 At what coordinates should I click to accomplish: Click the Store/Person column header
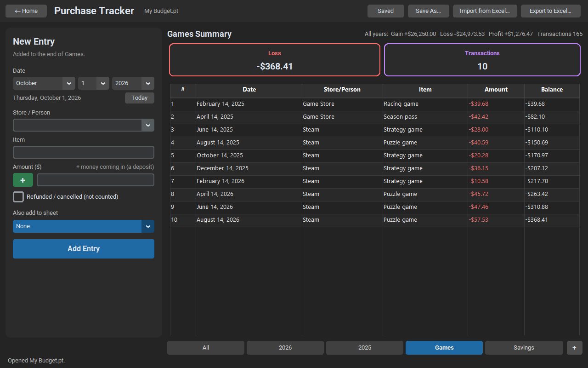point(342,90)
